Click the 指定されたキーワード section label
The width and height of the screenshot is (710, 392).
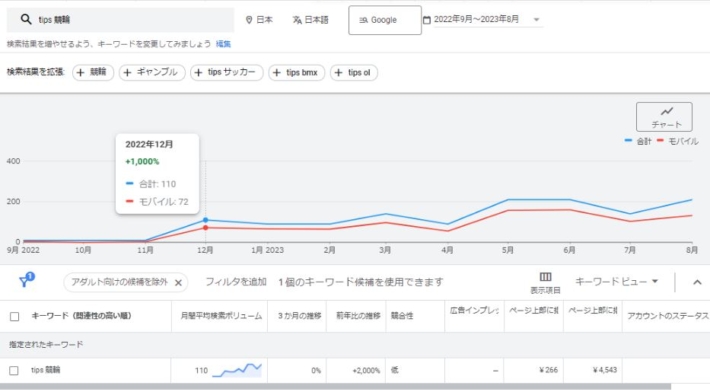(46, 344)
